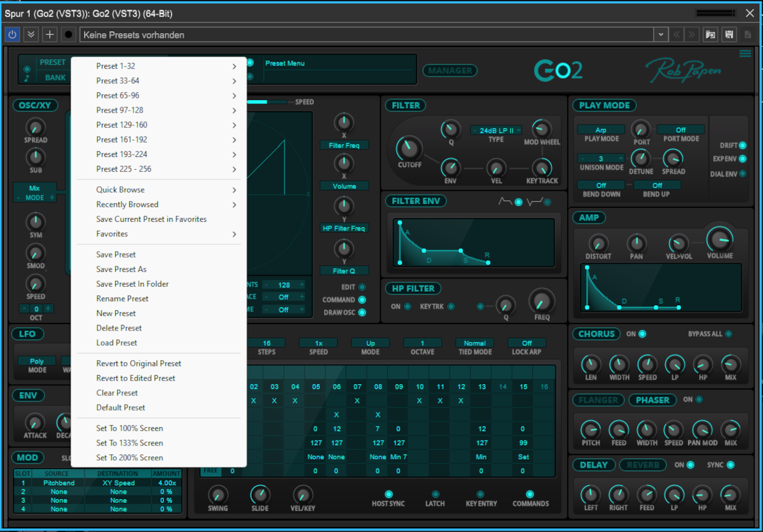Open the BEND DOWN dropdown

click(601, 186)
